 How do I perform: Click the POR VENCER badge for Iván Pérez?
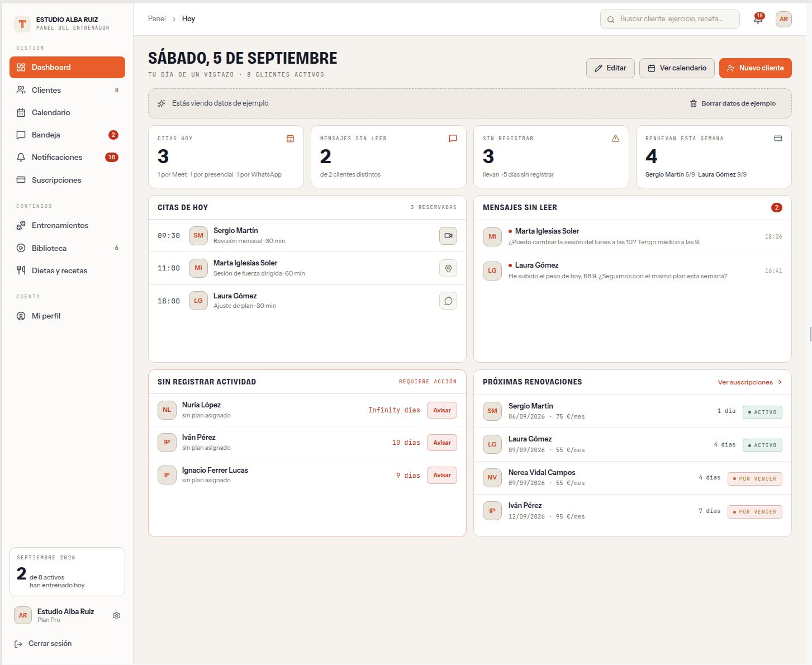point(755,512)
